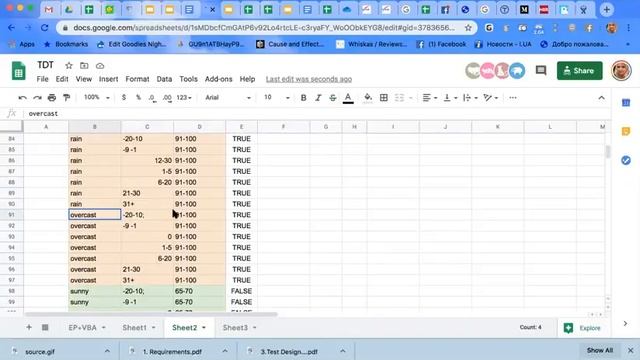Open the 1. Requirements.pdf download
Image resolution: width=640 pixels, height=360 pixels.
(x=172, y=351)
